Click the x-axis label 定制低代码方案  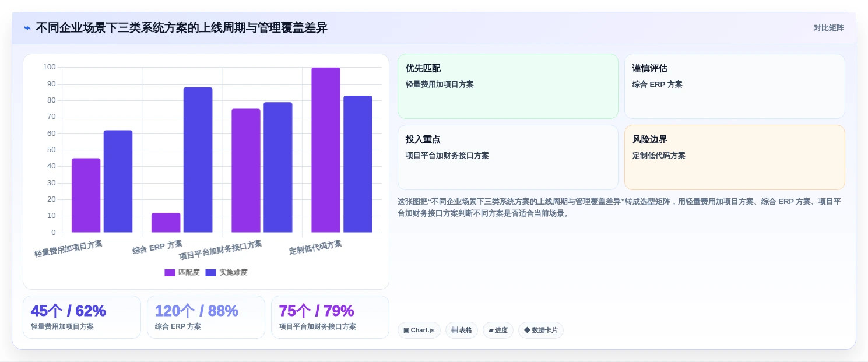click(315, 247)
